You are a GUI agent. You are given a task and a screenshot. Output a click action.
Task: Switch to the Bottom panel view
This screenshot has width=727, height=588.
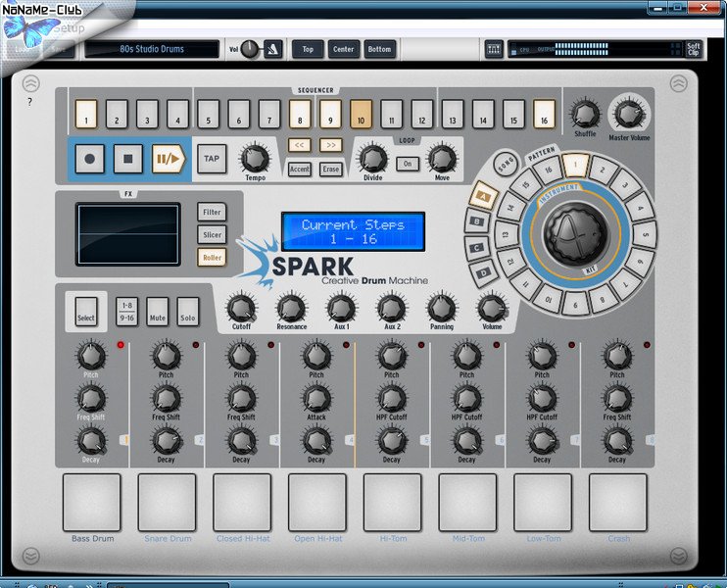tap(378, 49)
